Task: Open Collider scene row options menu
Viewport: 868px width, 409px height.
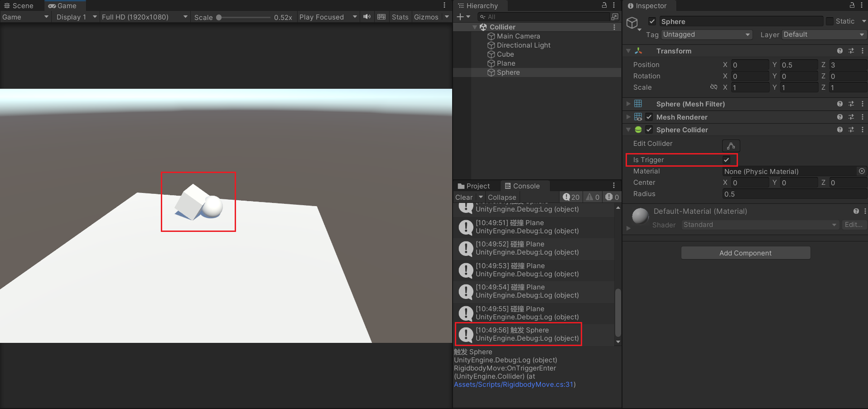Action: pos(614,27)
